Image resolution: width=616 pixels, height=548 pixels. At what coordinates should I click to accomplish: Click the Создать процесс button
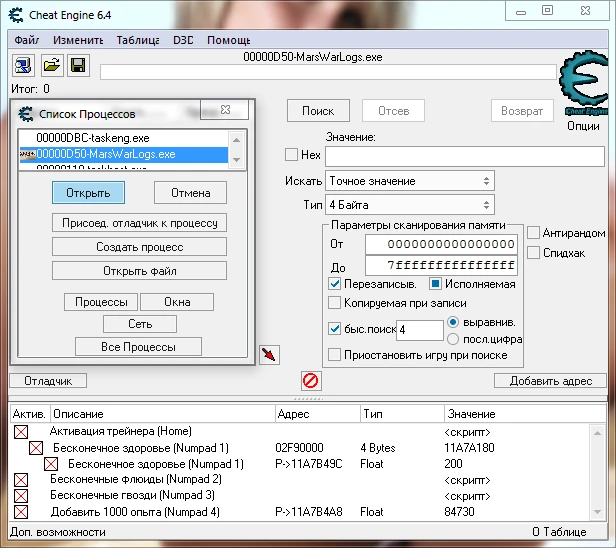point(139,247)
